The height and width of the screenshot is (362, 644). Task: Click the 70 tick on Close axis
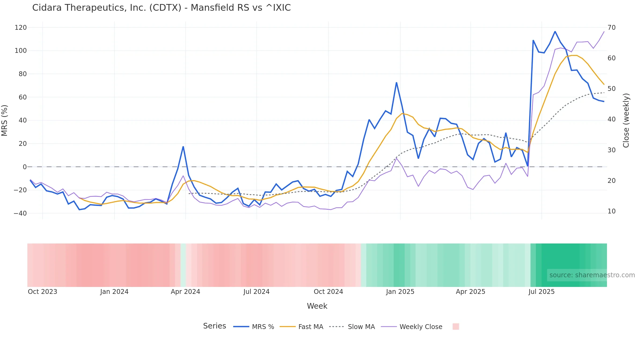[612, 28]
